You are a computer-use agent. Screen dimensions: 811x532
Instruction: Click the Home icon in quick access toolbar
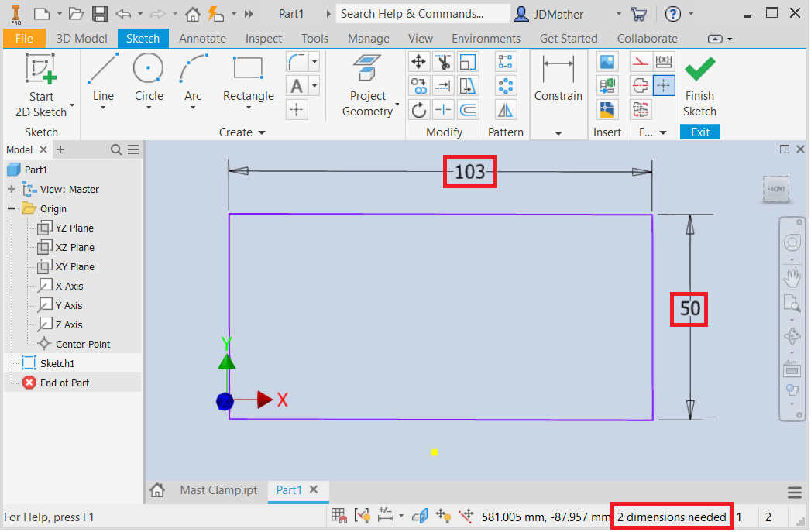(x=193, y=14)
